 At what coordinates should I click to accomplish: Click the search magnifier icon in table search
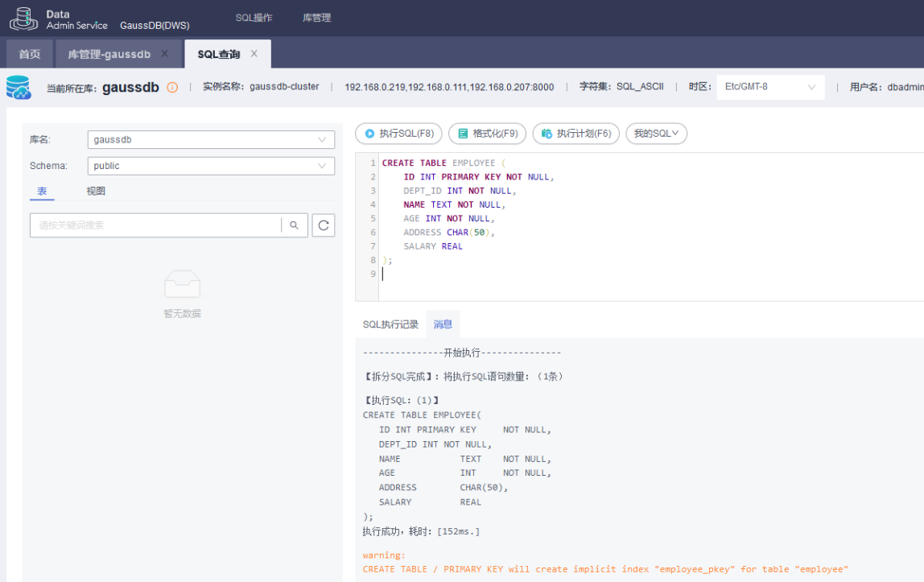[294, 225]
